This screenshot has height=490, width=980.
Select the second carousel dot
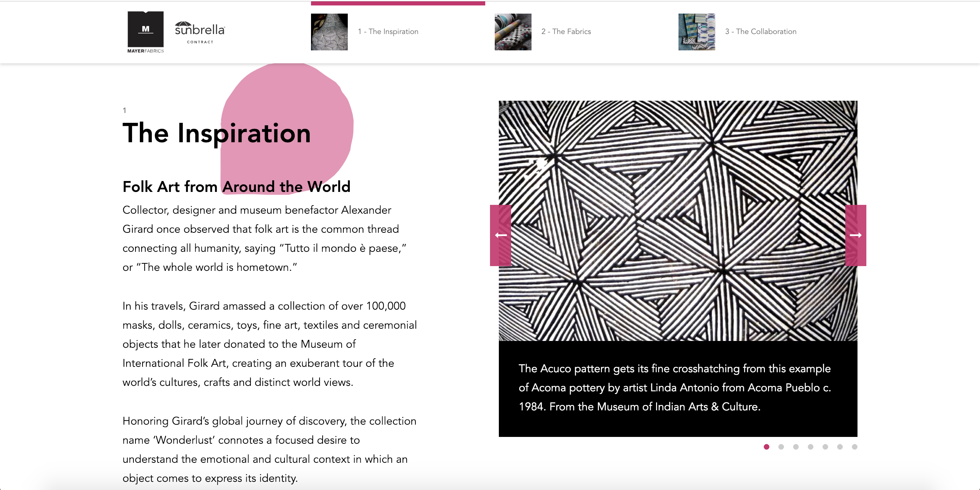[x=781, y=447]
